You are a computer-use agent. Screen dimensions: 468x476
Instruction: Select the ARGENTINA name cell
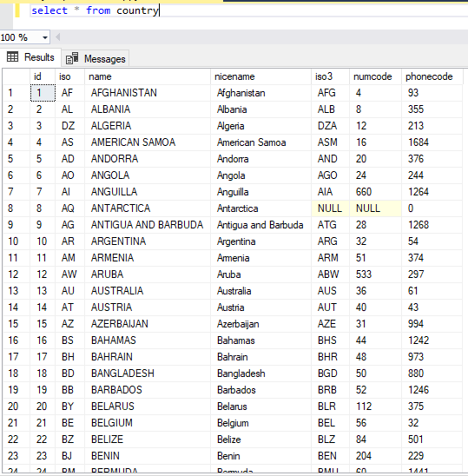(x=148, y=241)
